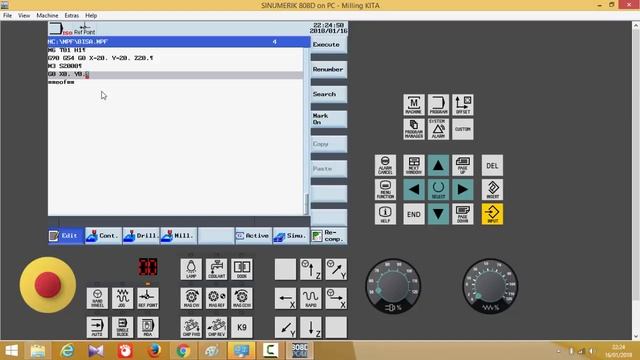Click the K9 key
Screen dimensions: 640x360
pos(242,327)
